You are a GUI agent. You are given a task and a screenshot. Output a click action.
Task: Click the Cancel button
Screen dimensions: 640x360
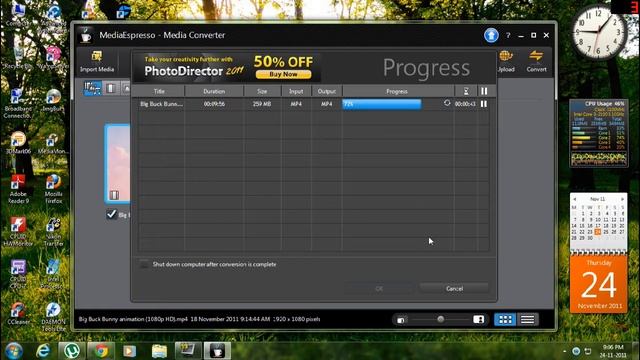pos(454,289)
